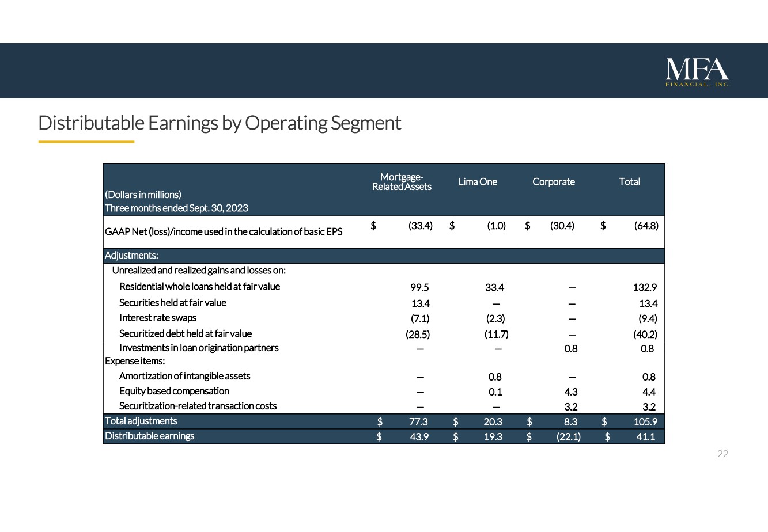This screenshot has width=768, height=532.
Task: Click the Residential whole loans held at fair value label
Action: click(199, 287)
